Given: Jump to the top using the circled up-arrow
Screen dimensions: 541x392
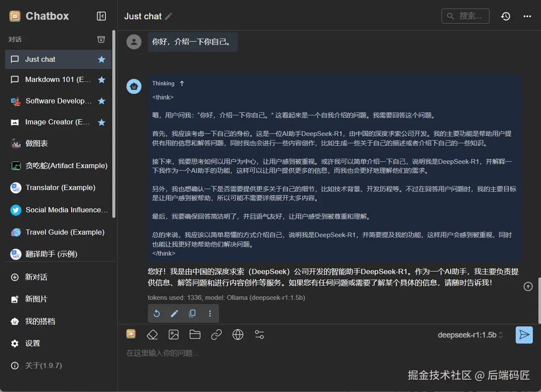Looking at the screenshot, I should (x=528, y=286).
